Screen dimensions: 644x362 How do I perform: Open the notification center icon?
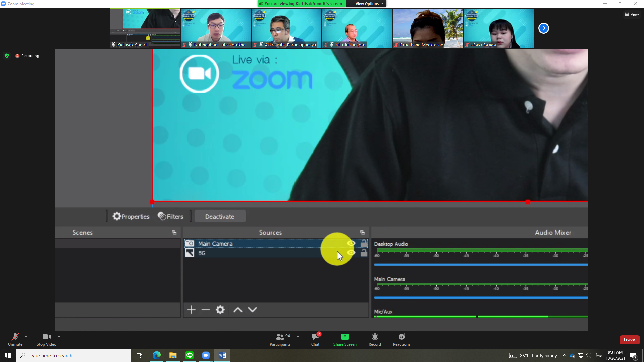click(634, 356)
